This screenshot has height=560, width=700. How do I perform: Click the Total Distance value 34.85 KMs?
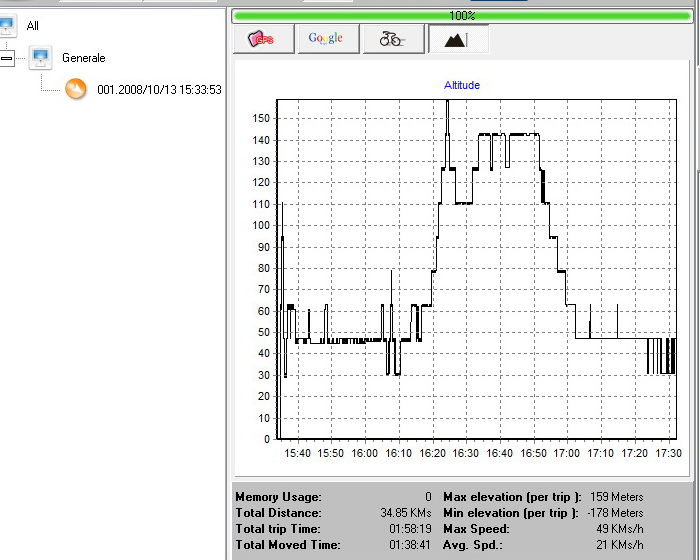[x=408, y=513]
